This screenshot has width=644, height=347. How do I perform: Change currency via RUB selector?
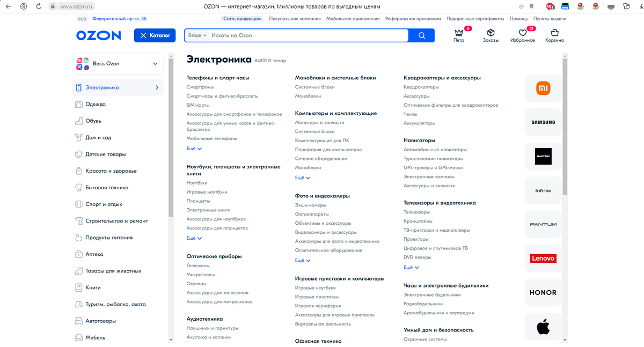(82, 19)
